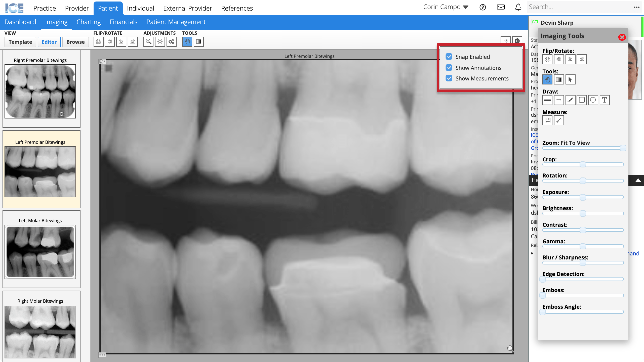
Task: Select the ellipse draw tool
Action: [594, 100]
